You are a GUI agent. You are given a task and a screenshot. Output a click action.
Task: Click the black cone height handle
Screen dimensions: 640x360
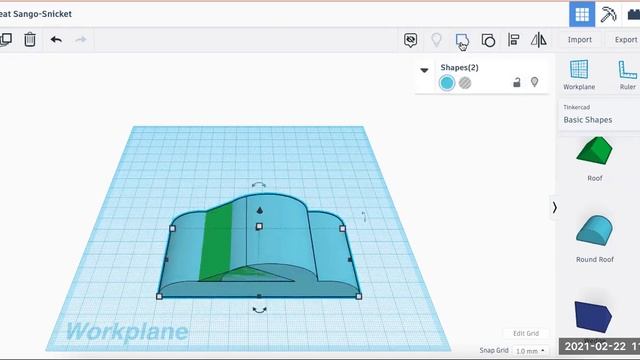pos(260,210)
